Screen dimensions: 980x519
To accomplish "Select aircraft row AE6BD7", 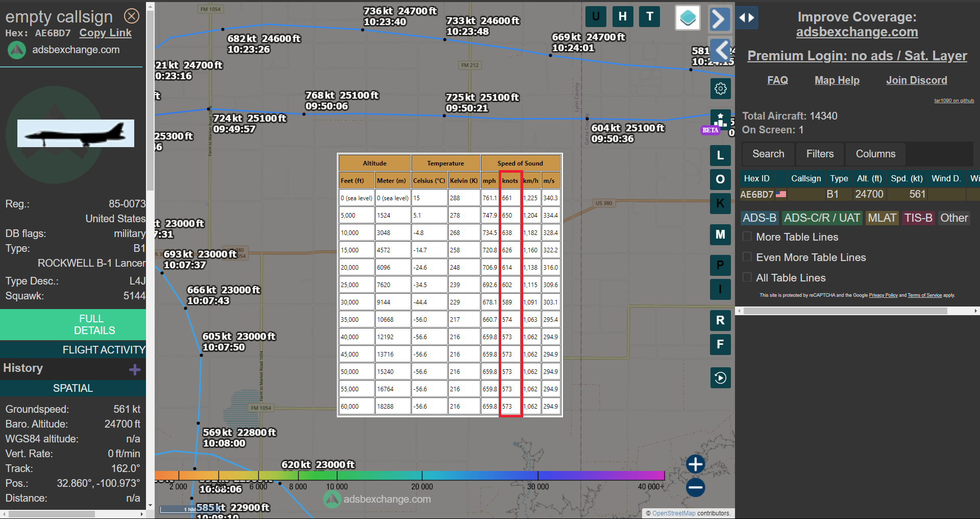I will click(x=860, y=194).
